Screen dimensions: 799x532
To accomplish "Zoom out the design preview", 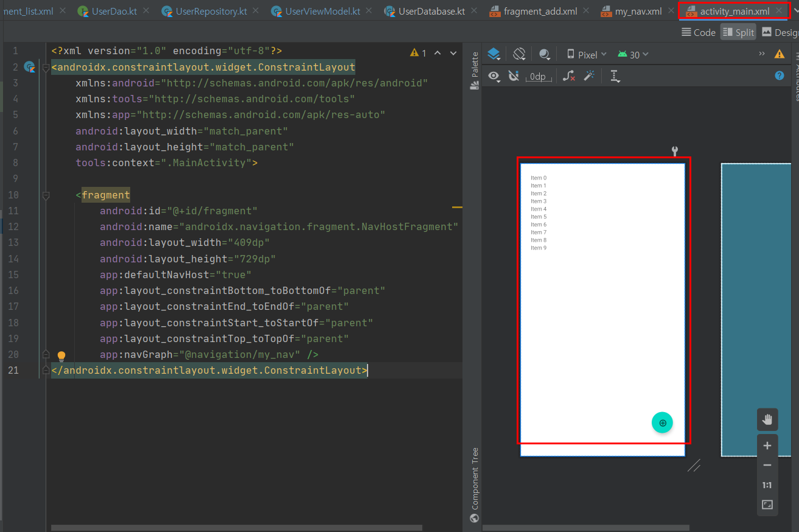I will coord(767,465).
